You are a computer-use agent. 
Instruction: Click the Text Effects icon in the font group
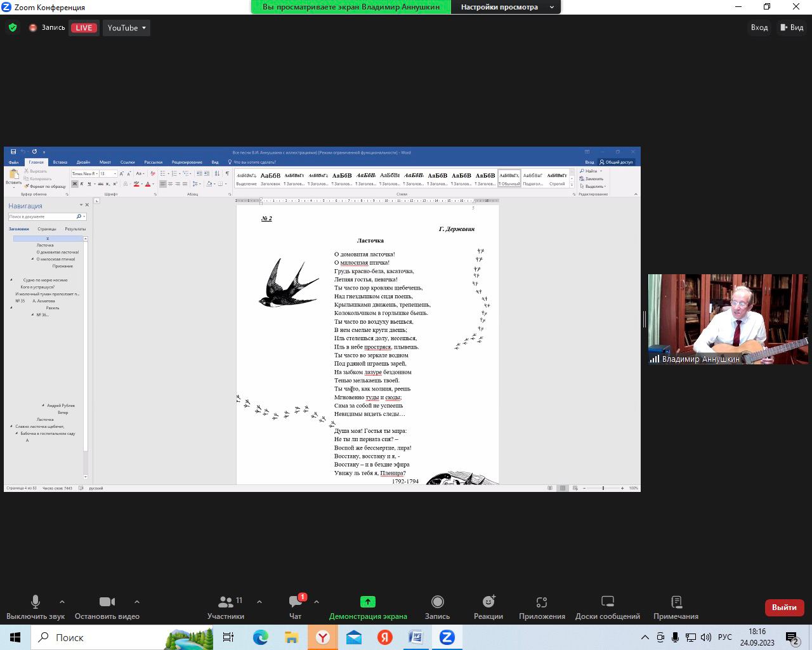pos(126,184)
